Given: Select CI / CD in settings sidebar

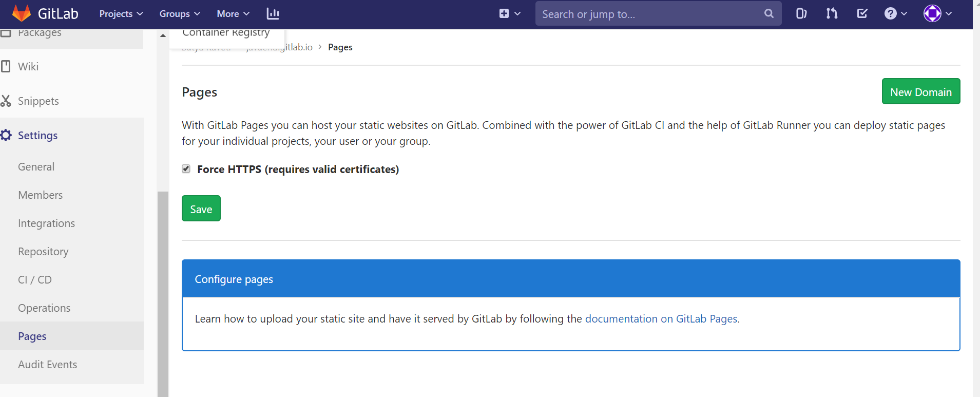Looking at the screenshot, I should (35, 280).
